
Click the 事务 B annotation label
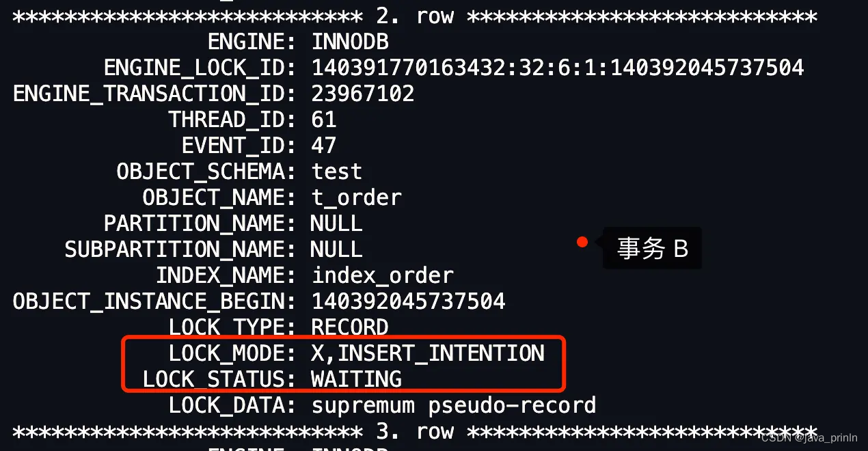tap(653, 248)
